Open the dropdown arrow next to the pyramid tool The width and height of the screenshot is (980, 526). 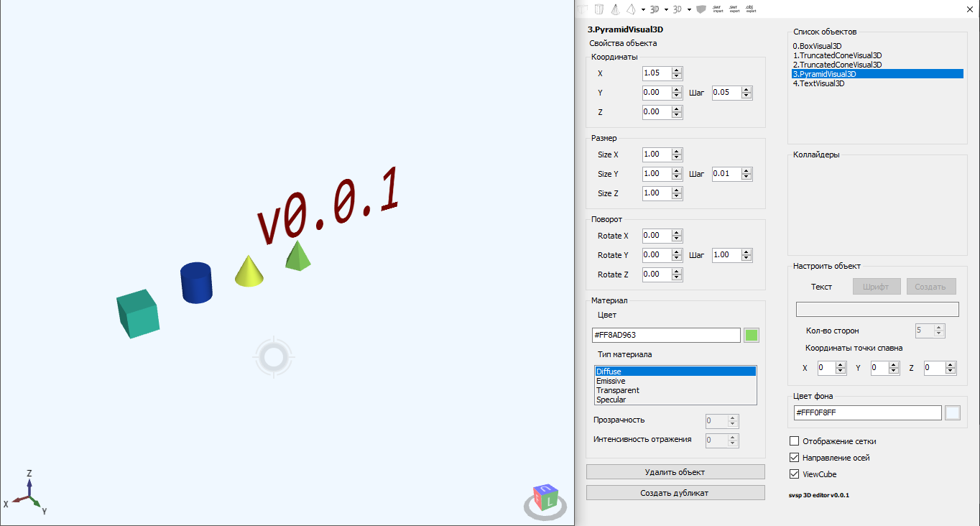tap(643, 9)
